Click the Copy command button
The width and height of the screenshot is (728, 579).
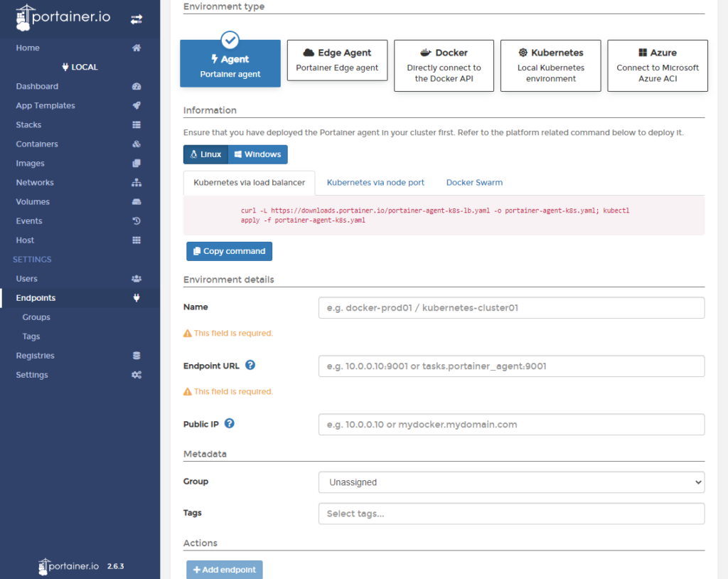230,251
